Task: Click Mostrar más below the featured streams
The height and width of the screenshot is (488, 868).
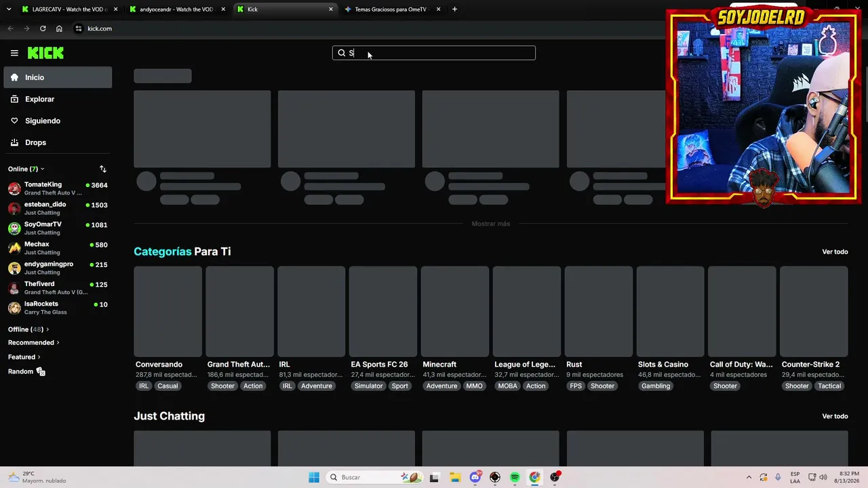Action: [x=491, y=224]
